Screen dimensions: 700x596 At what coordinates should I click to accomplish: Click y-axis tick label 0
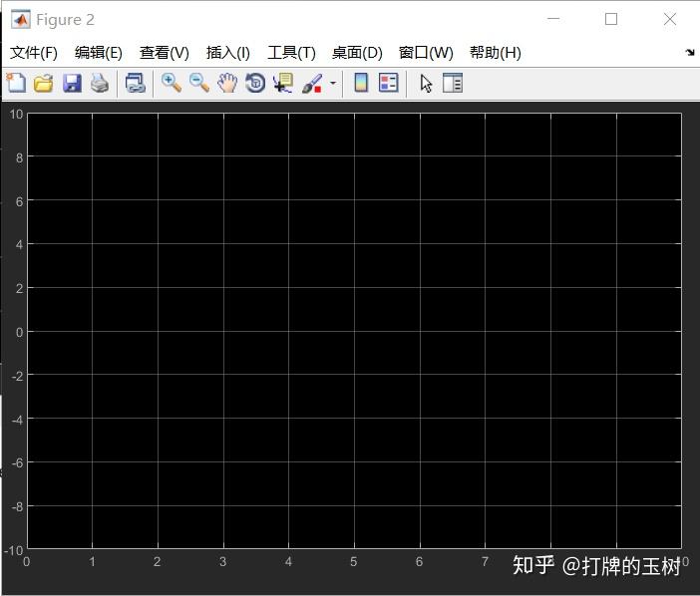(x=19, y=332)
